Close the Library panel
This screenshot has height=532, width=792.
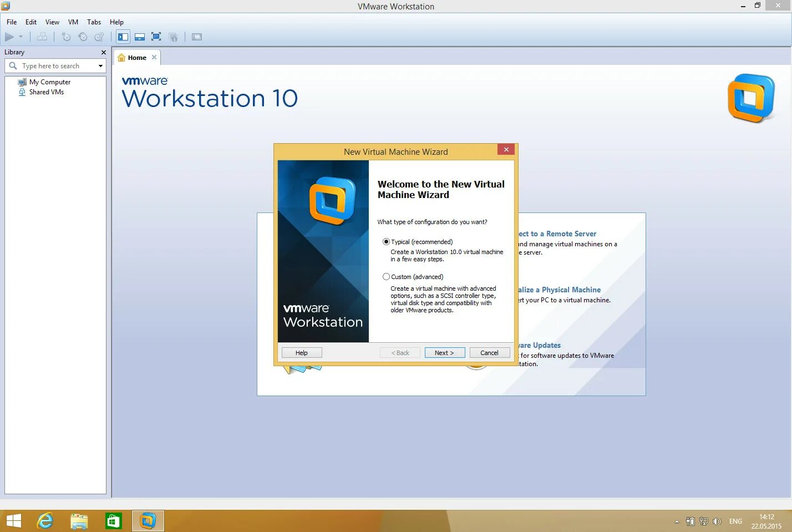click(103, 52)
